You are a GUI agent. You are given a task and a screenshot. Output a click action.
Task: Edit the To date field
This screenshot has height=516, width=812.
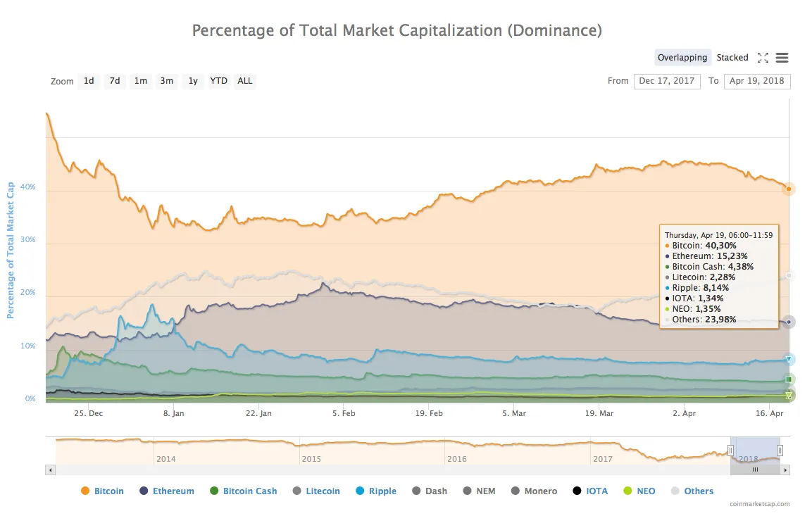757,81
